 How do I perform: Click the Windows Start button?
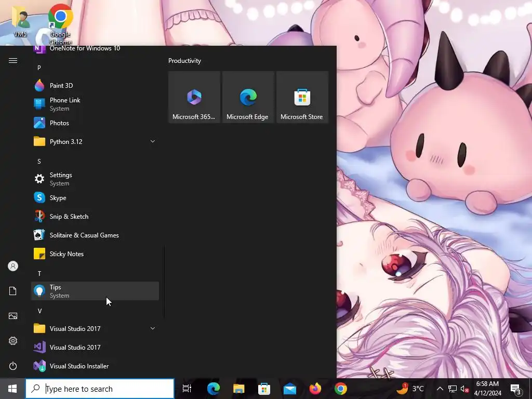point(12,389)
